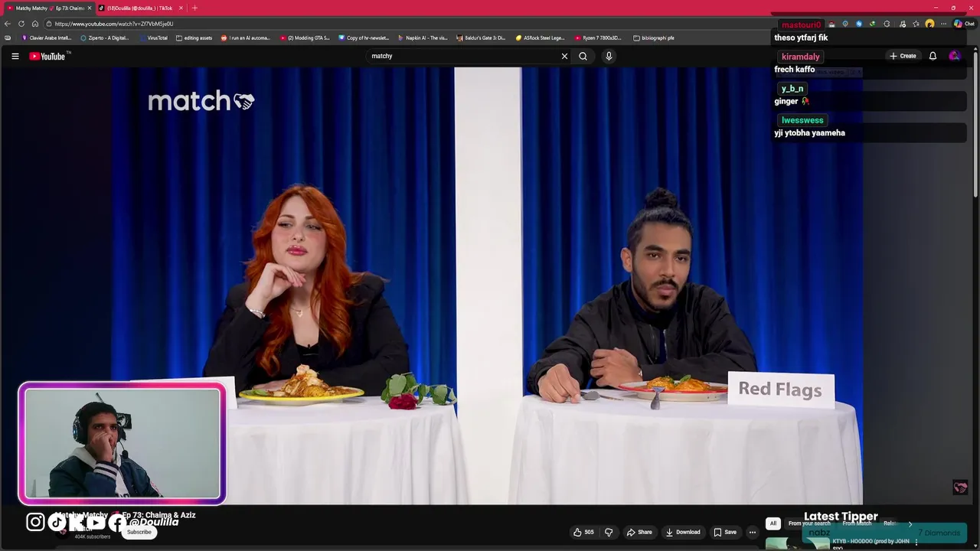This screenshot has width=980, height=551.
Task: Select the All filter chip
Action: click(x=773, y=523)
